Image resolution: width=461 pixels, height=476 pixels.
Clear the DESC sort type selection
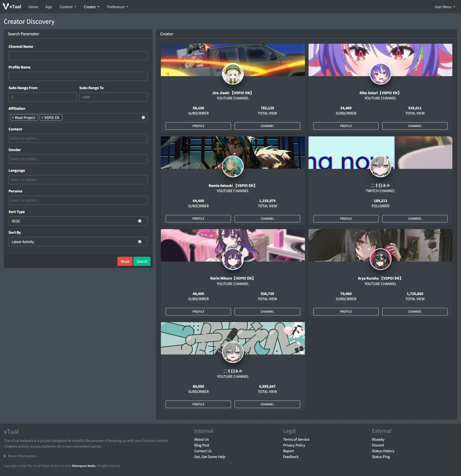(x=140, y=221)
